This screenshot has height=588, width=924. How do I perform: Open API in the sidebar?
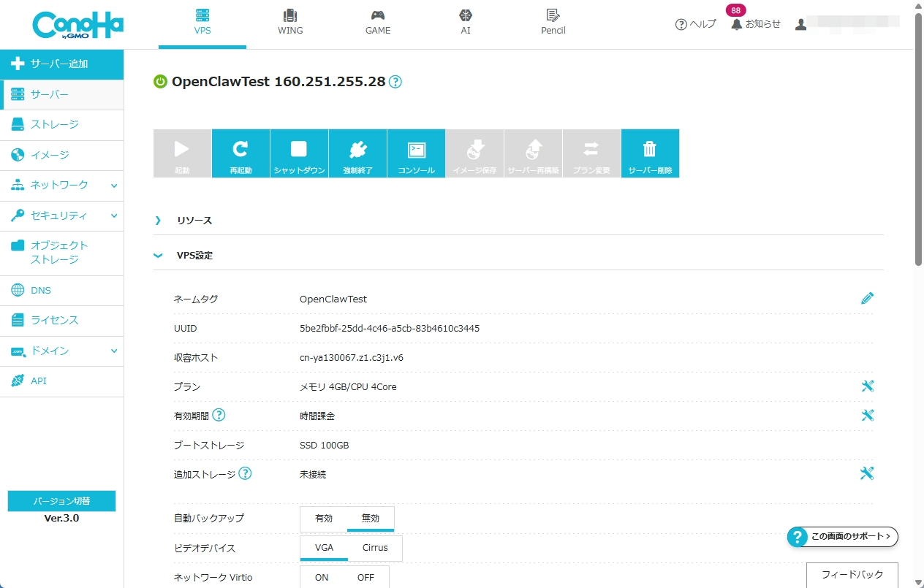point(62,381)
